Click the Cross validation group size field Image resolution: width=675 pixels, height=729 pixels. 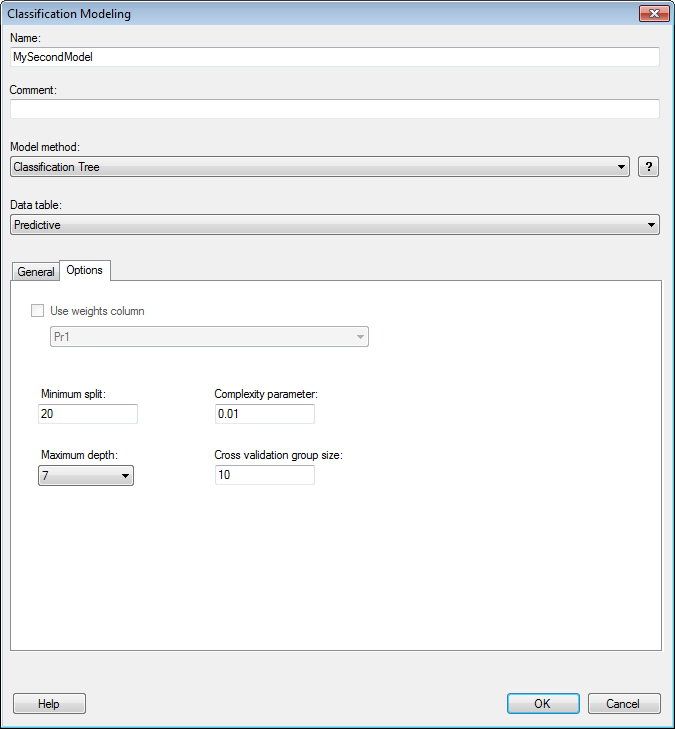pyautogui.click(x=265, y=475)
